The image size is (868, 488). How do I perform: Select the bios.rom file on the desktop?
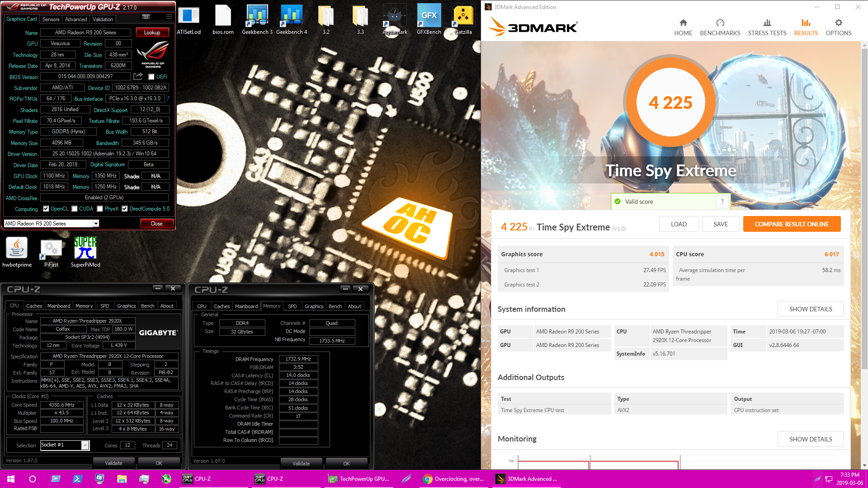click(223, 20)
